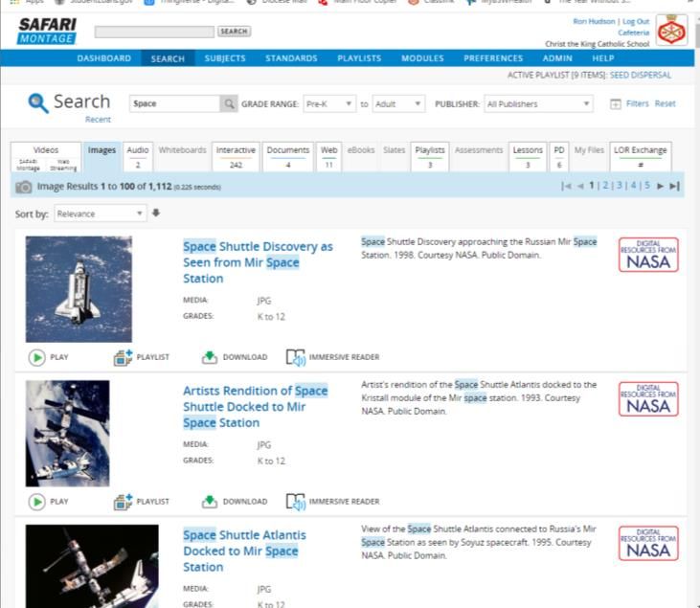Open the Modules menu
The height and width of the screenshot is (608, 700).
(422, 58)
